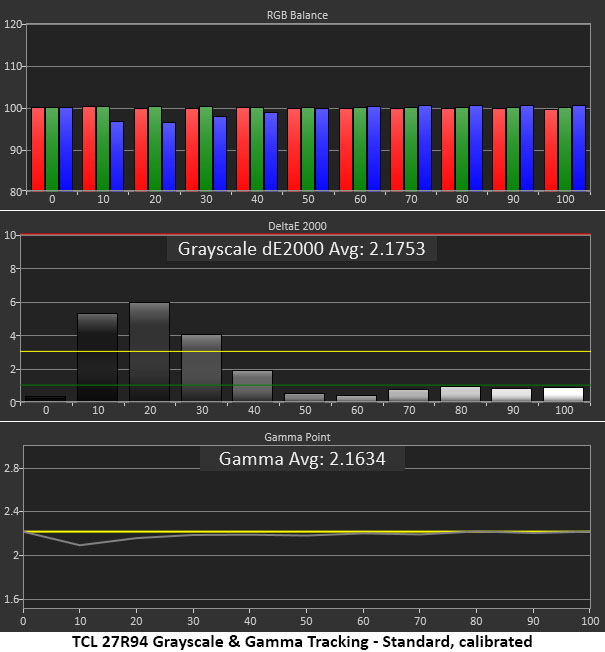This screenshot has width=605, height=652.
Task: Click the DeltaE bar at 80
Action: point(460,394)
